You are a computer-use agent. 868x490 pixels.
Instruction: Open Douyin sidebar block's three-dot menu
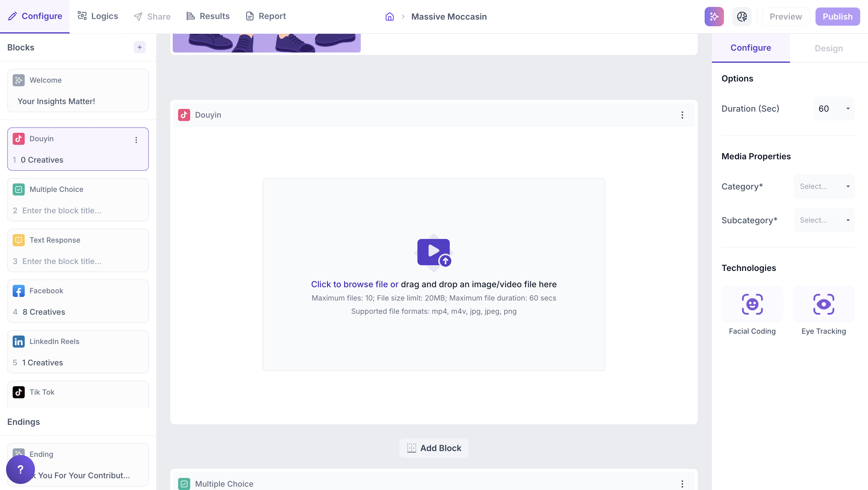[136, 140]
